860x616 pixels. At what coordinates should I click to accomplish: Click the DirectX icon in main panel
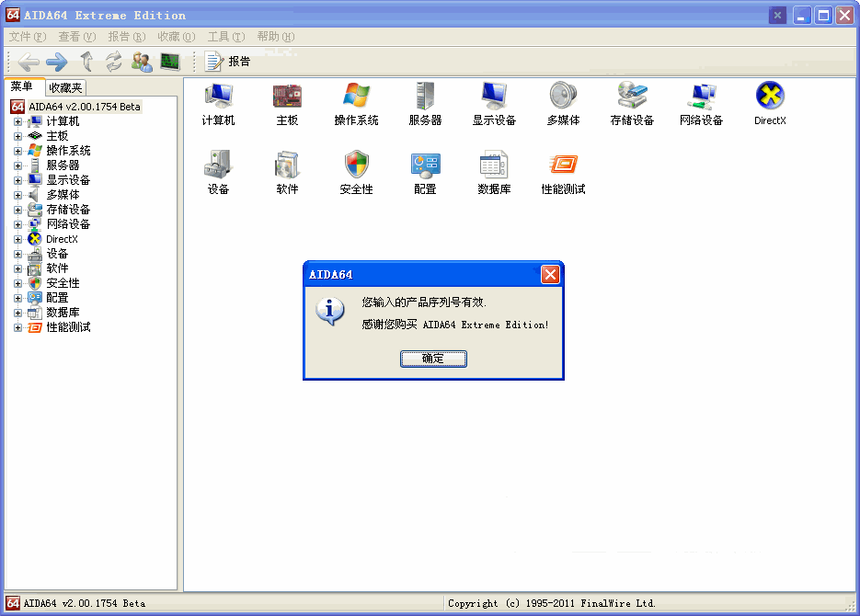click(769, 97)
